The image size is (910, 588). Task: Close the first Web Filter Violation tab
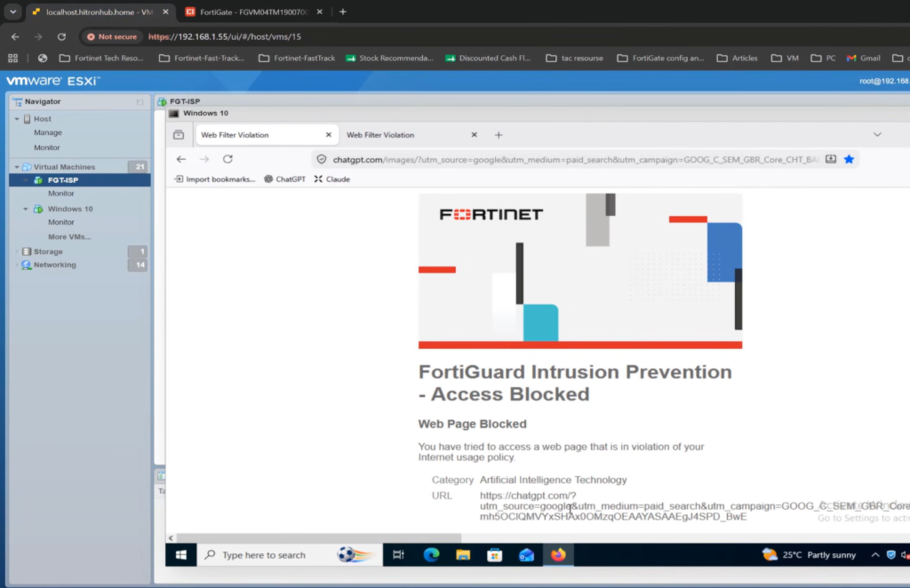329,135
